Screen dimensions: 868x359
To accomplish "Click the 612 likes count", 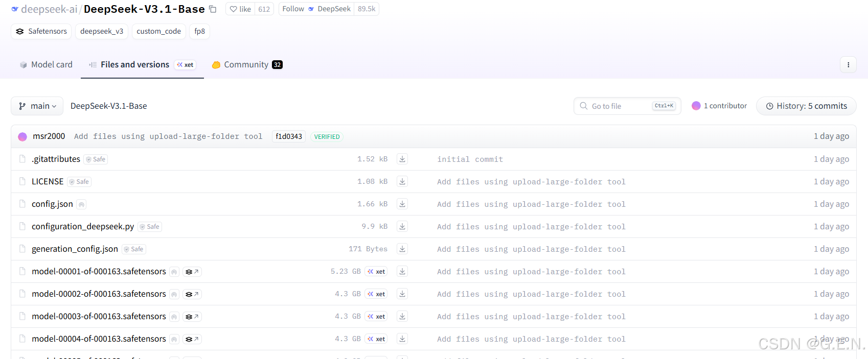I will click(264, 9).
